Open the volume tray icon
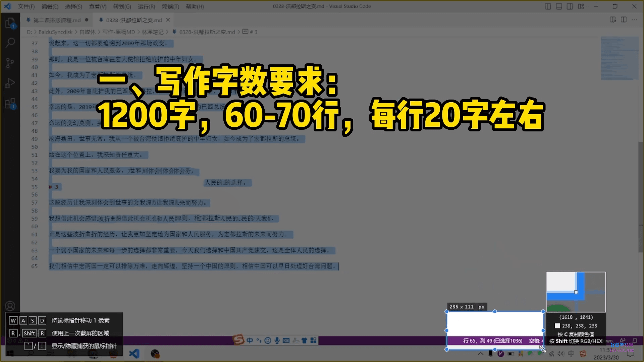 tap(561, 354)
